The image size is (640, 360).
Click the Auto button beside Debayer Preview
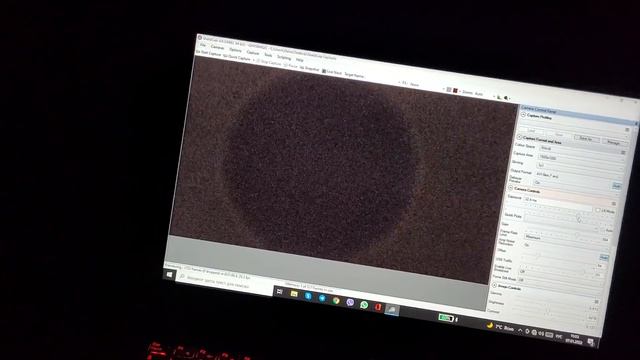tap(616, 186)
